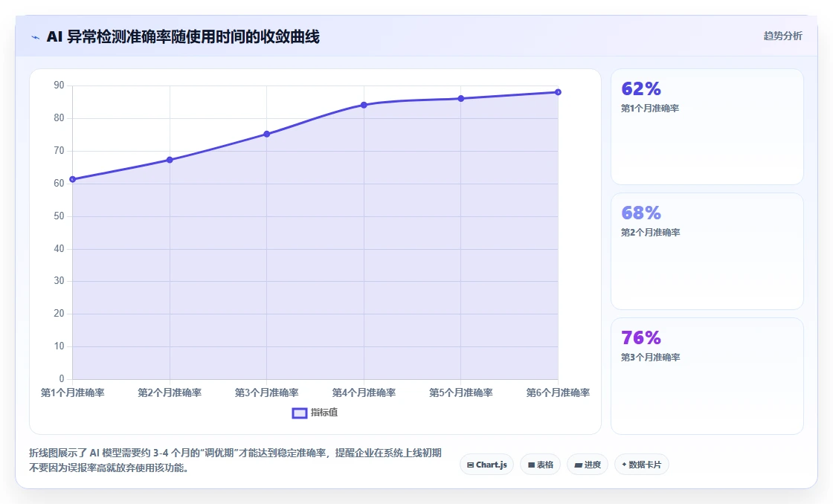Click x-axis label 第3个月准确率
The width and height of the screenshot is (833, 504).
[267, 393]
